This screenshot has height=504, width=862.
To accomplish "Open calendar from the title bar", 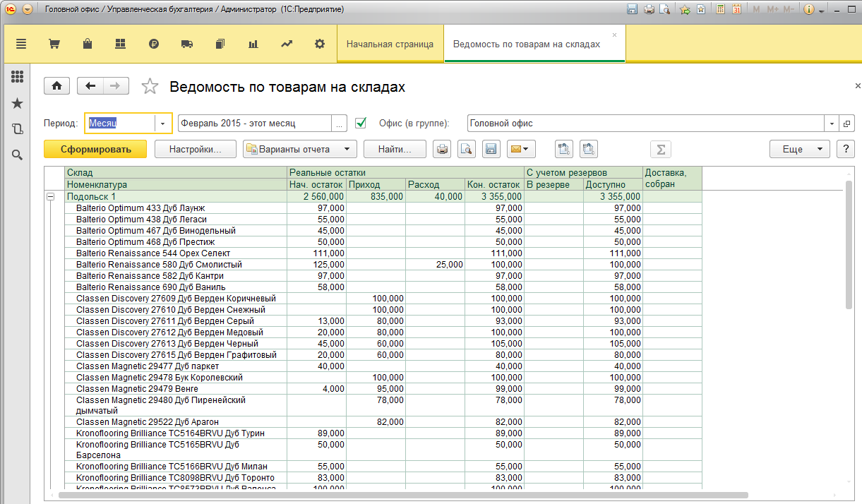I will pyautogui.click(x=736, y=10).
